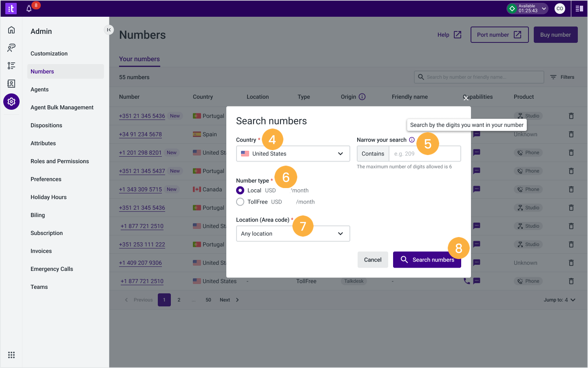Open the Conversations sidebar icon
Image resolution: width=588 pixels, height=368 pixels.
click(11, 47)
